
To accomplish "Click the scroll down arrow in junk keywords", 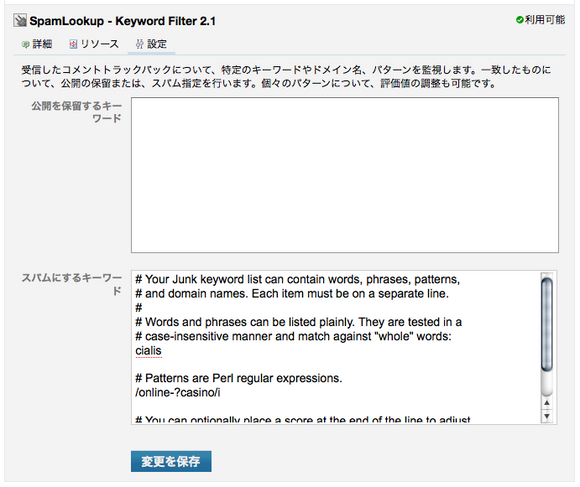I will [x=547, y=416].
